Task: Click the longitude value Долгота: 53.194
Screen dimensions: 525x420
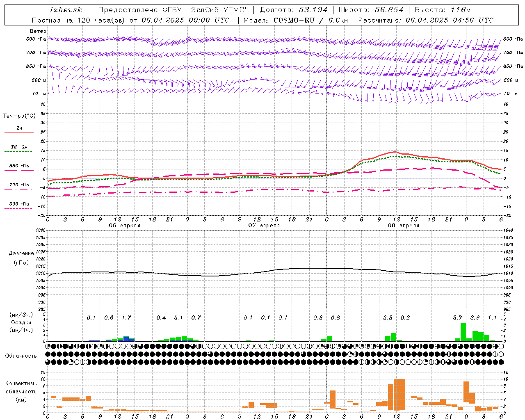Action: pyautogui.click(x=294, y=10)
